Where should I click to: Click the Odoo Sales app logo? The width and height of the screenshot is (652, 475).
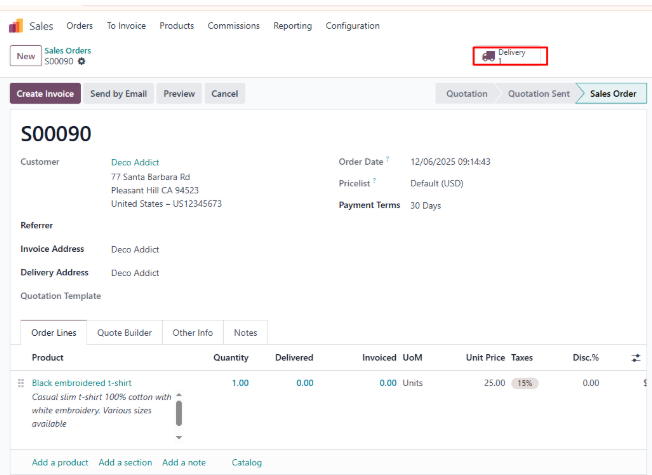point(16,26)
